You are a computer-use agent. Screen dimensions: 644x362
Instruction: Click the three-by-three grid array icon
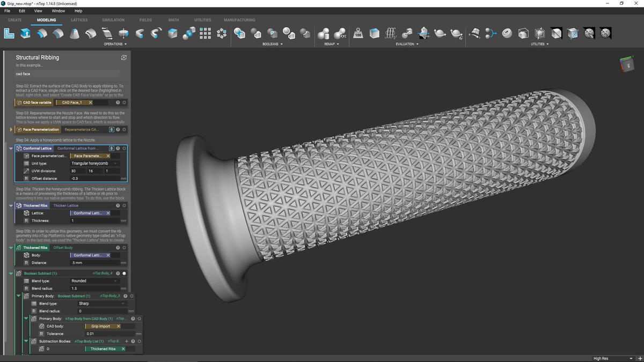[x=205, y=34]
